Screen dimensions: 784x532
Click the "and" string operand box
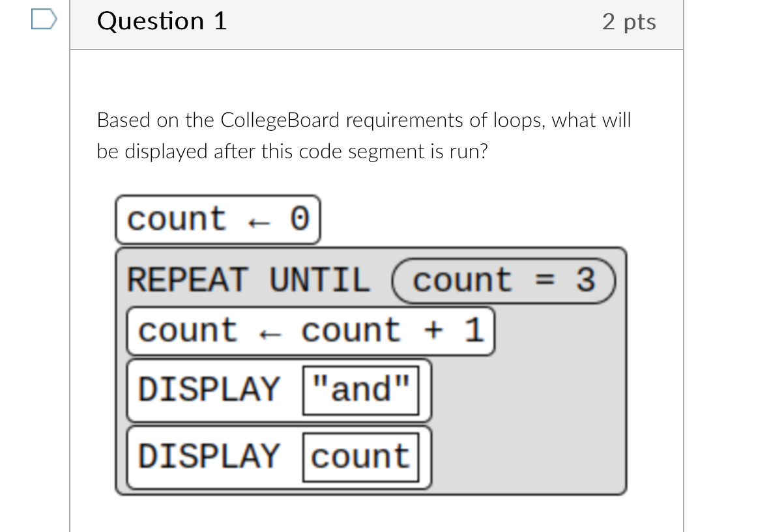click(362, 390)
